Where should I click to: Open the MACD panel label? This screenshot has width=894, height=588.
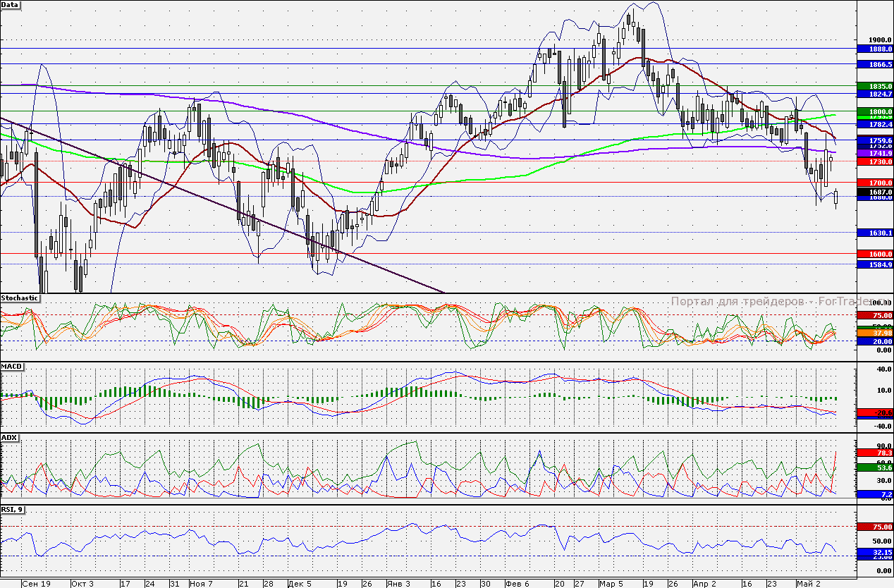(x=12, y=367)
